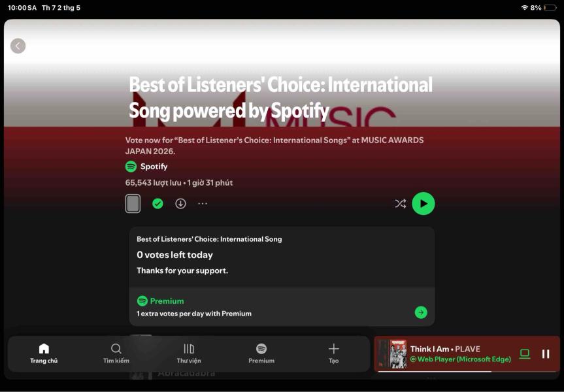The width and height of the screenshot is (564, 392).
Task: Open the Think I Am album art thumbnail
Action: (x=393, y=354)
